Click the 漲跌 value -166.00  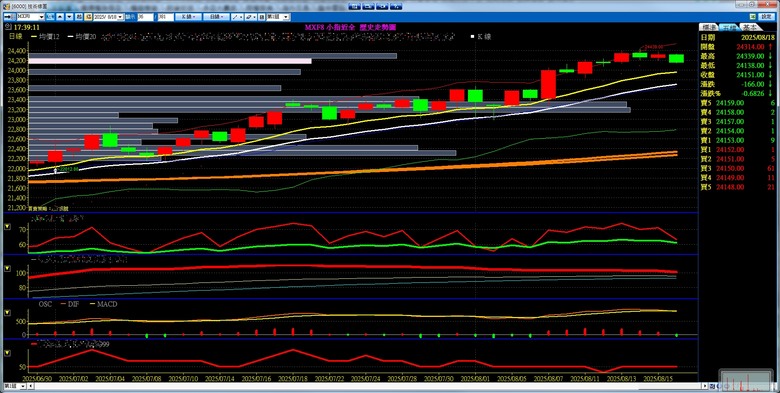(x=754, y=84)
